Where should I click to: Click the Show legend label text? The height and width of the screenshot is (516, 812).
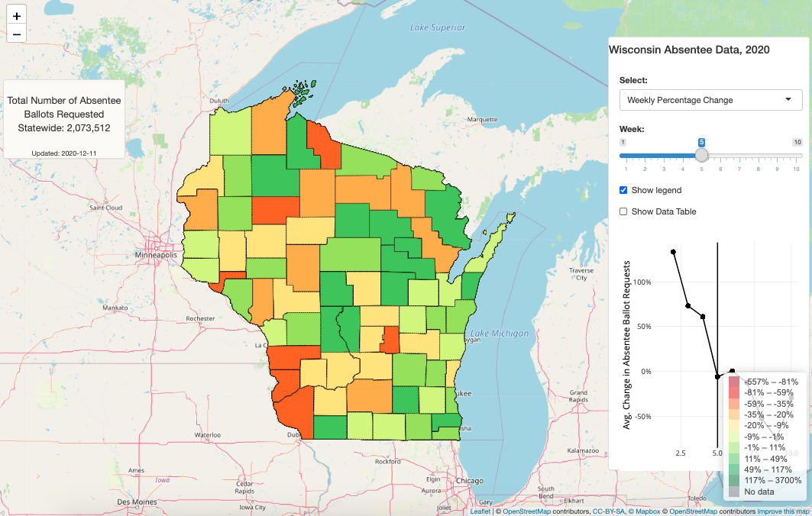coord(656,191)
